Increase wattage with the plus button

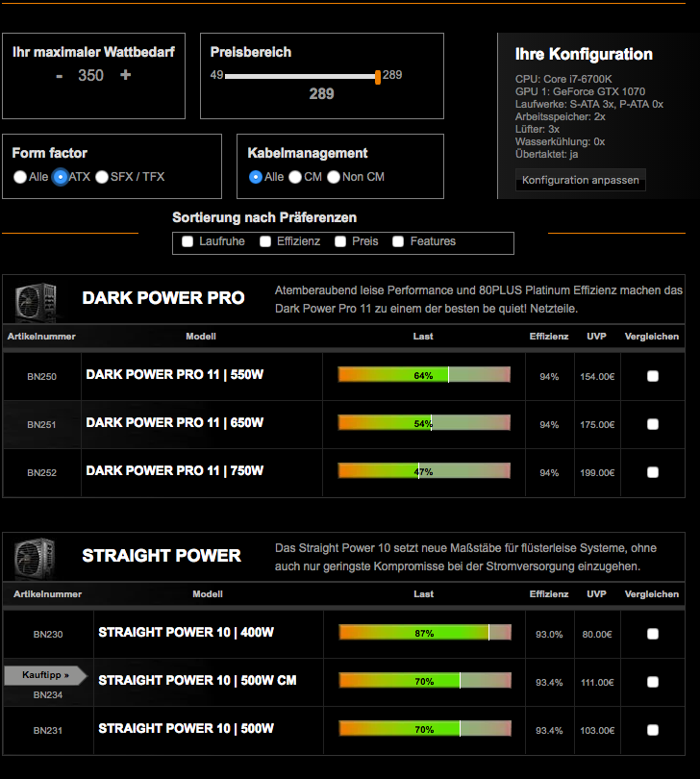(x=126, y=75)
